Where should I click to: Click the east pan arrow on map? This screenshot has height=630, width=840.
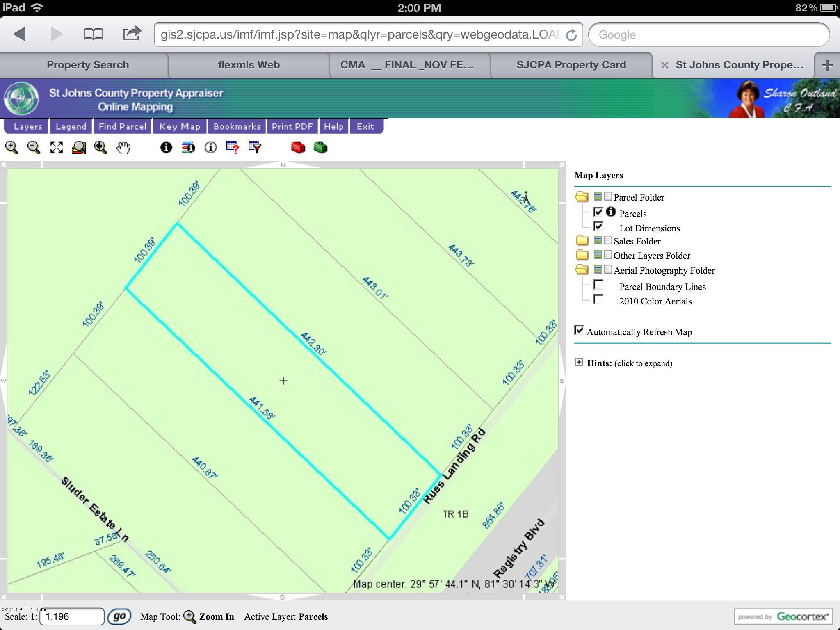point(562,381)
